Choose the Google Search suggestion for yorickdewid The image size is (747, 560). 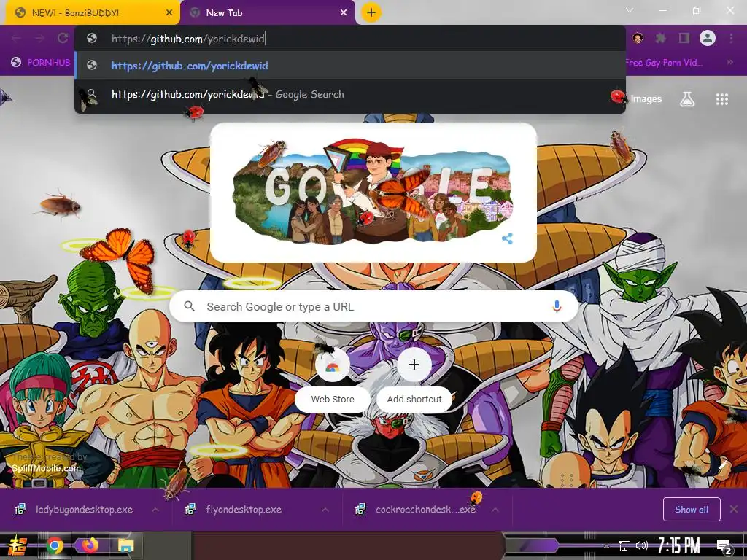coord(350,94)
